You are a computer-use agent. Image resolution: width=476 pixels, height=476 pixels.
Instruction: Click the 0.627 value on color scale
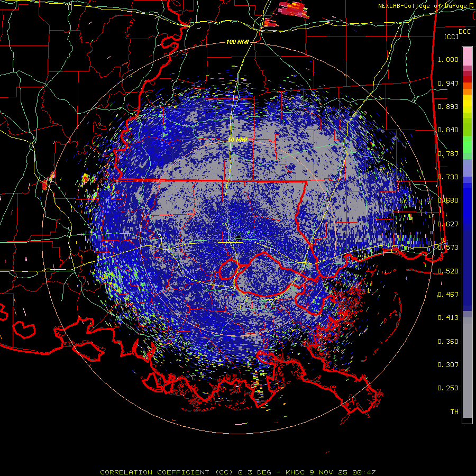pyautogui.click(x=448, y=224)
